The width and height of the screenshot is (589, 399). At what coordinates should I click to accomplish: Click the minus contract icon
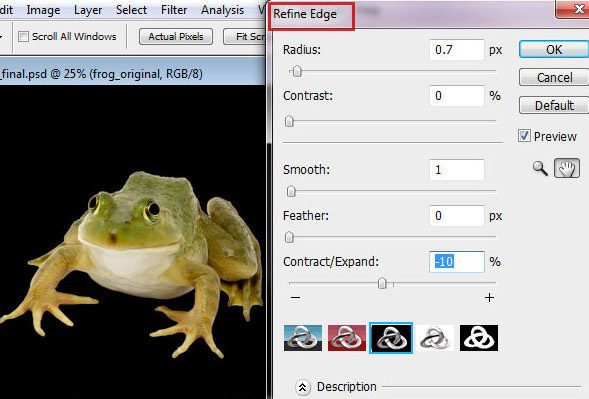tap(296, 298)
